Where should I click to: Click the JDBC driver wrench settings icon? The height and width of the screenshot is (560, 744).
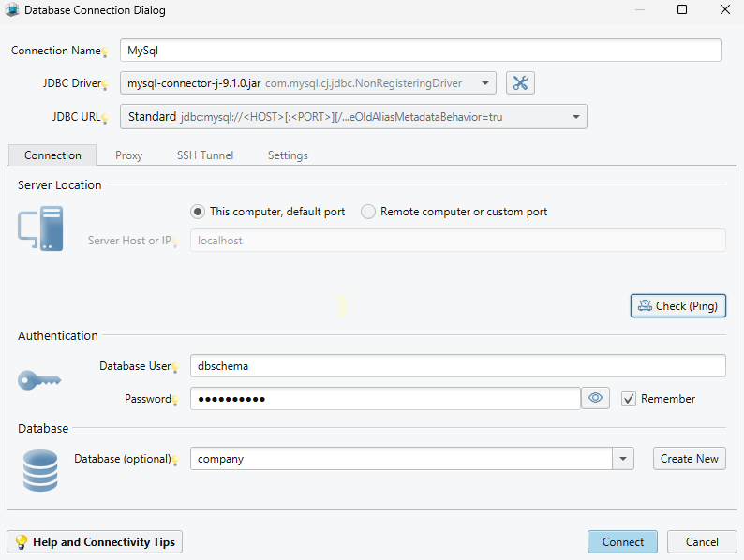[520, 83]
